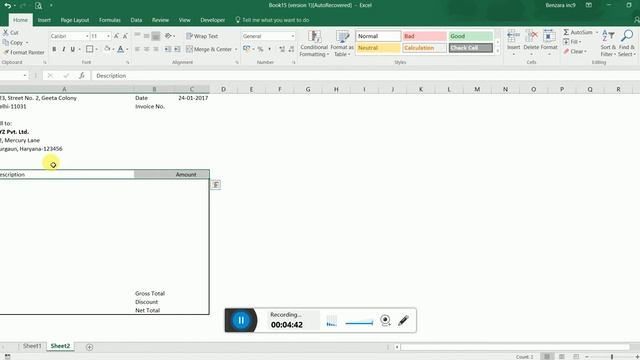The width and height of the screenshot is (640, 360).
Task: Open the Insert ribbon tab
Action: pos(44,20)
